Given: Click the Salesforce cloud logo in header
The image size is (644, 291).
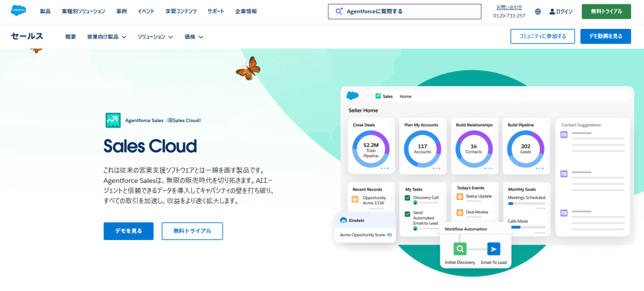Looking at the screenshot, I should click(x=19, y=11).
